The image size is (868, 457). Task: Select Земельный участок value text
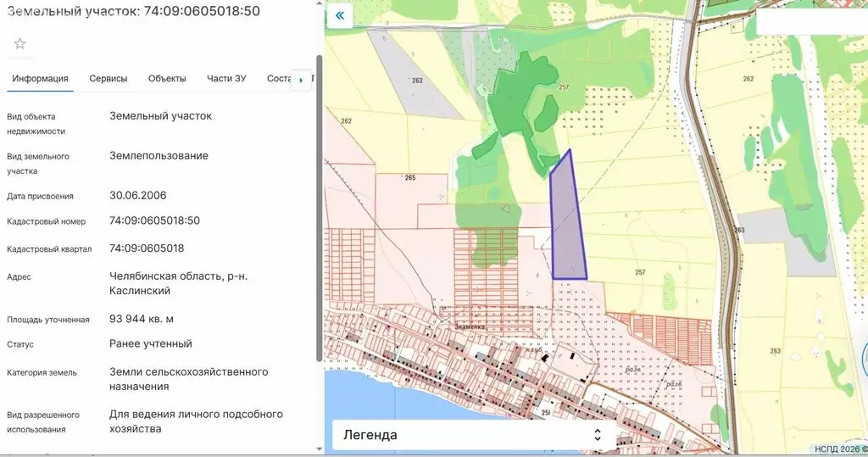tap(160, 116)
